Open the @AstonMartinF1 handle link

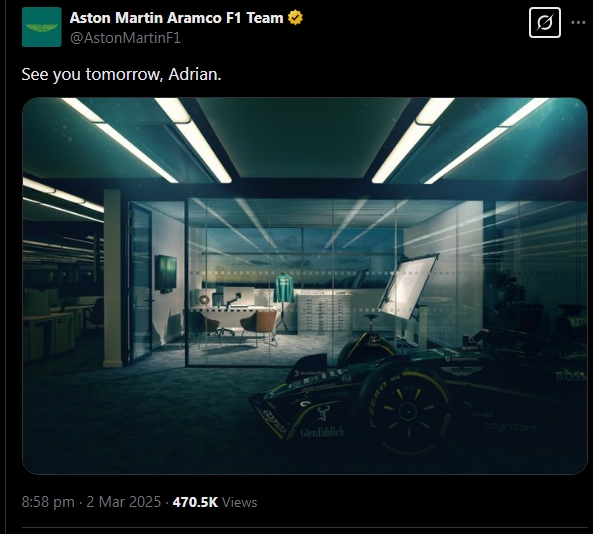pos(125,38)
